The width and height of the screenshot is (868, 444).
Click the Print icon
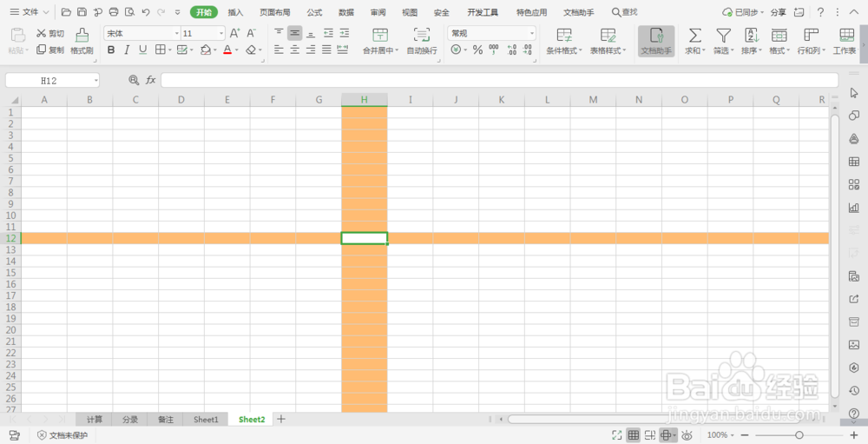[x=114, y=12]
